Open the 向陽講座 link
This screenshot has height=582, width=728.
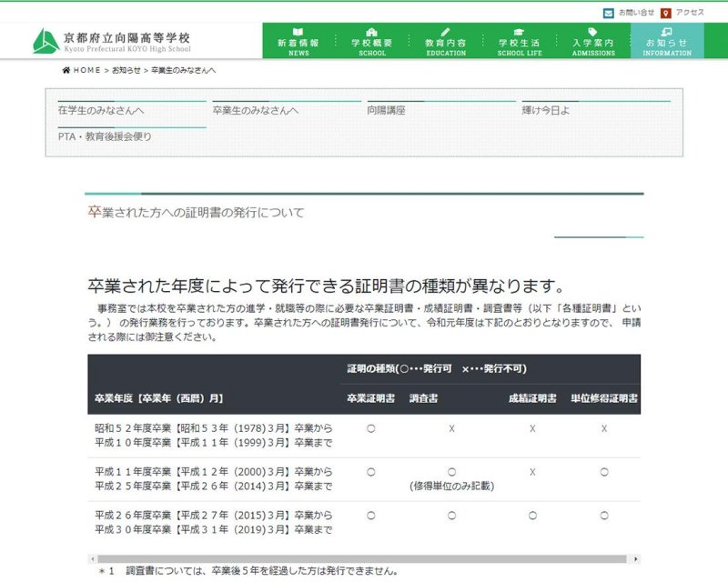point(386,110)
